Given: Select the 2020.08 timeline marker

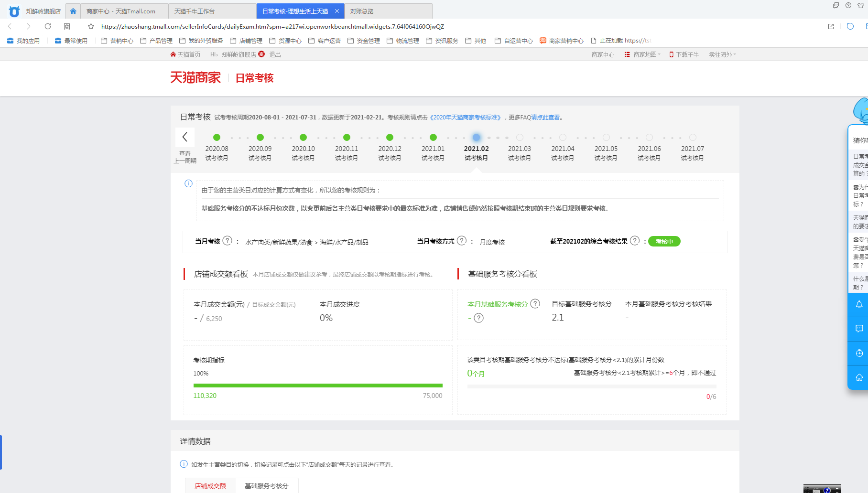Looking at the screenshot, I should point(217,138).
